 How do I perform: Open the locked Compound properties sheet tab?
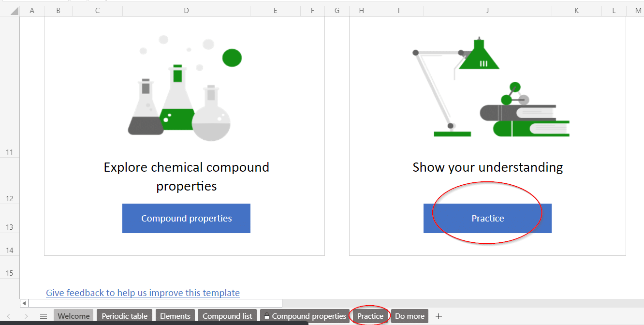coord(305,316)
